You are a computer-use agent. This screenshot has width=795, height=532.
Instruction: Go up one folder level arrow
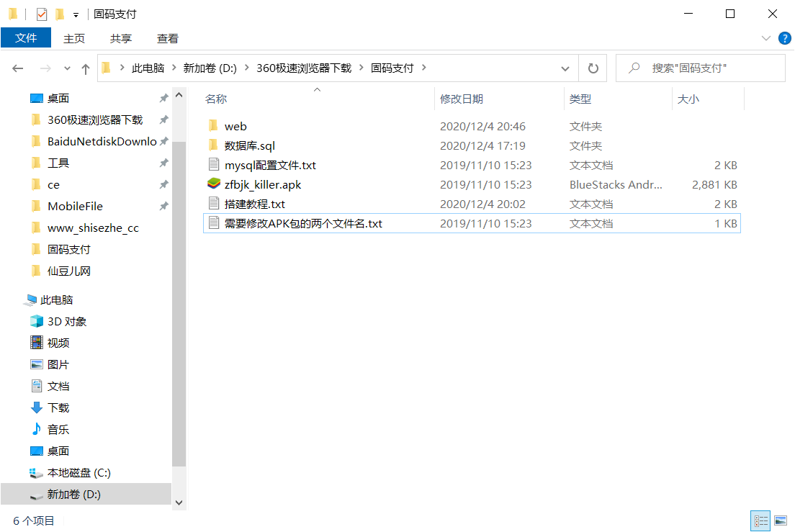pos(86,68)
